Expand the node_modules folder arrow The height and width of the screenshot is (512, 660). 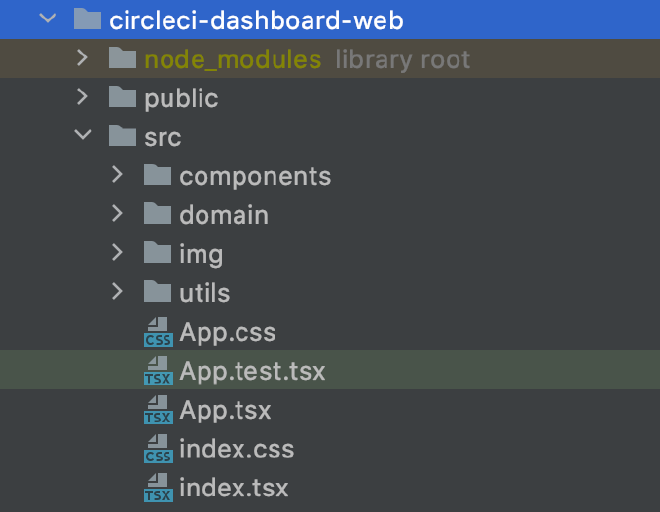pyautogui.click(x=82, y=59)
